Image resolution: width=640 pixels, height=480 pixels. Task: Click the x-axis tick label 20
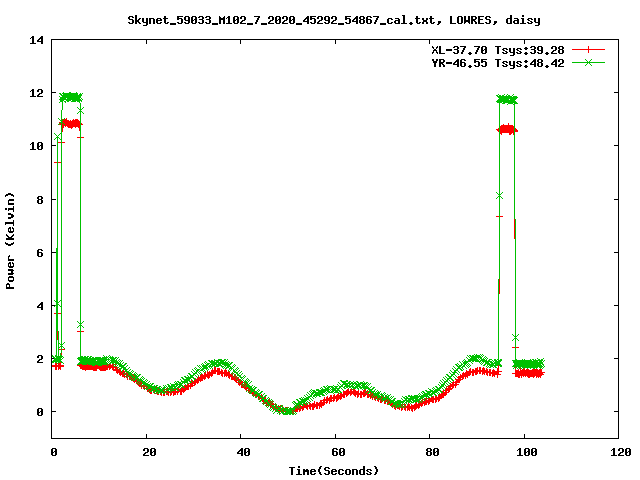pos(149,452)
